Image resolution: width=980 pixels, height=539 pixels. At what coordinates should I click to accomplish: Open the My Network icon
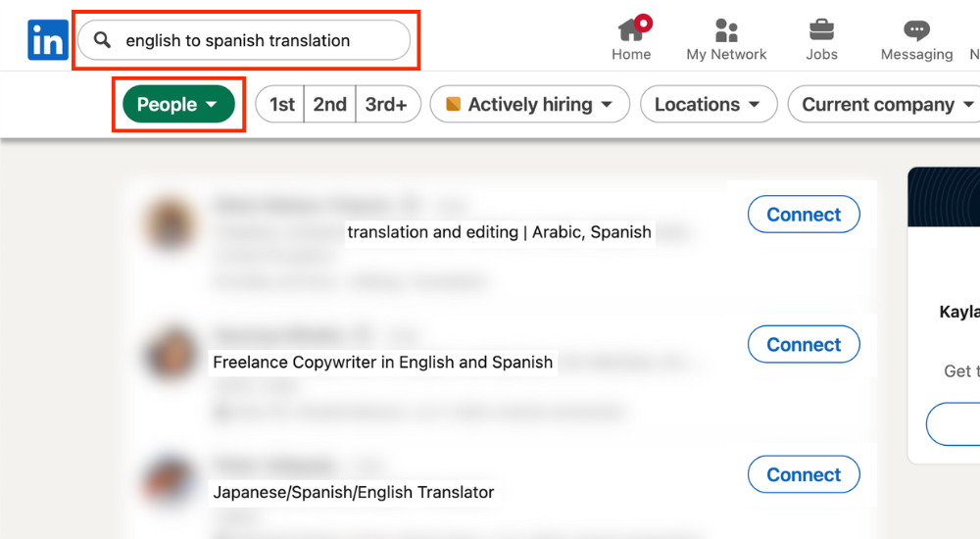[726, 29]
